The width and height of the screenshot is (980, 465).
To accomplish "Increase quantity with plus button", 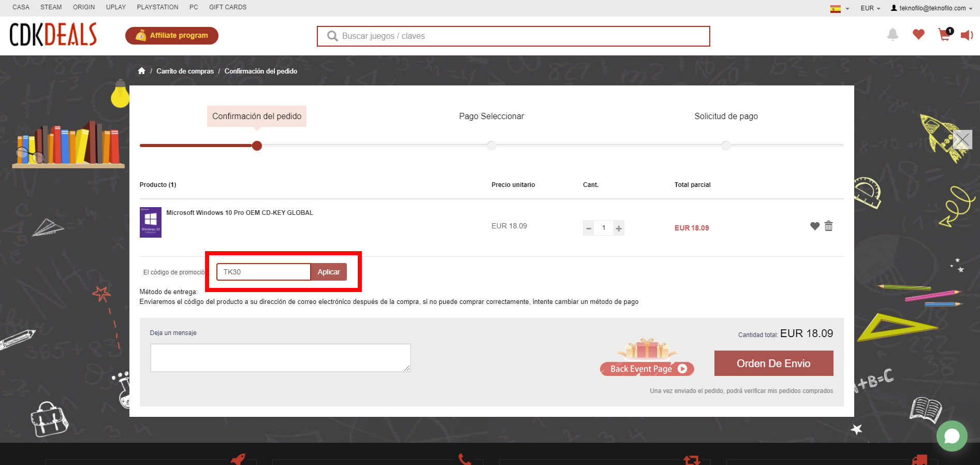I will [x=619, y=228].
